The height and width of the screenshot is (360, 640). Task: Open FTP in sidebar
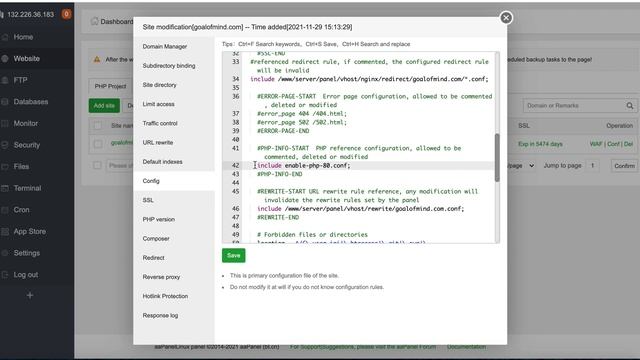20,80
